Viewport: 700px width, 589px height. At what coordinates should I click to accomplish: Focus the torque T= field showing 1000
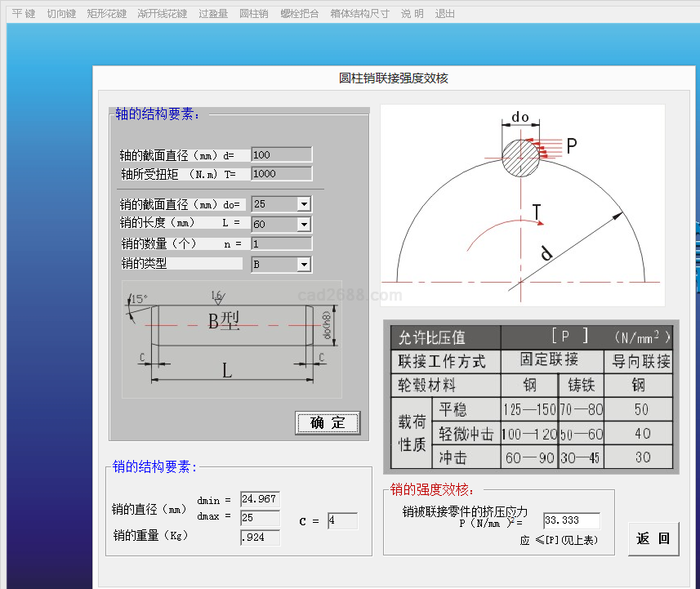[x=281, y=173]
